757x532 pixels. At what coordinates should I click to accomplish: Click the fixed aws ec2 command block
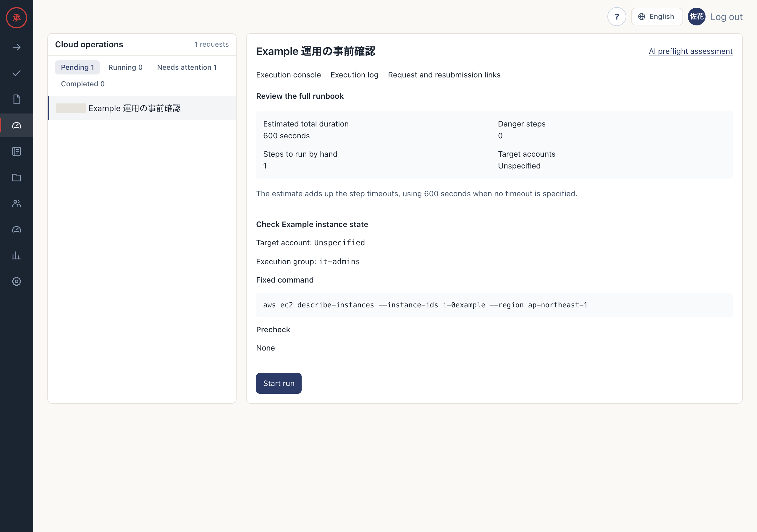point(494,305)
